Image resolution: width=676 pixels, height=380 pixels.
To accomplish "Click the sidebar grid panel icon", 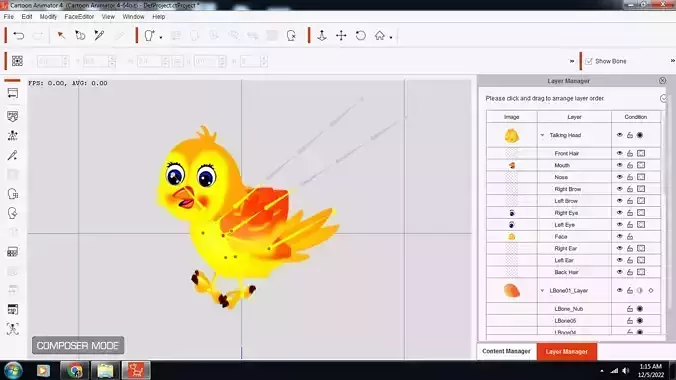I will click(x=13, y=252).
